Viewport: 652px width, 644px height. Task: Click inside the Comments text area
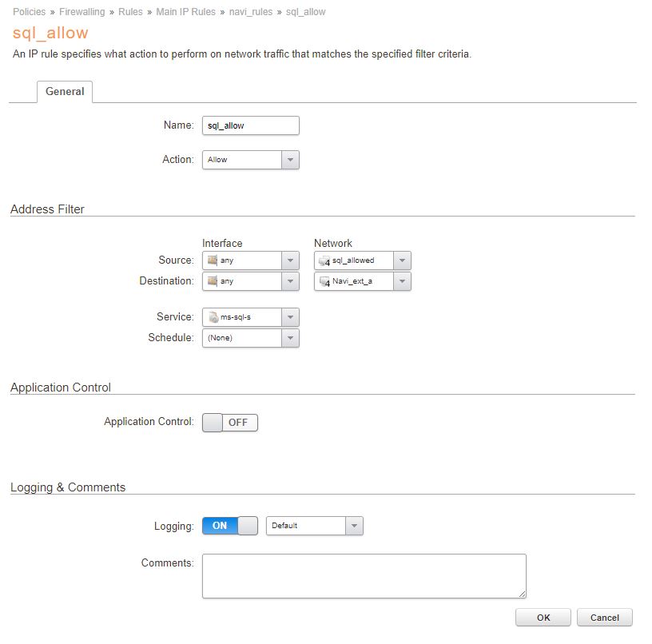click(x=364, y=576)
